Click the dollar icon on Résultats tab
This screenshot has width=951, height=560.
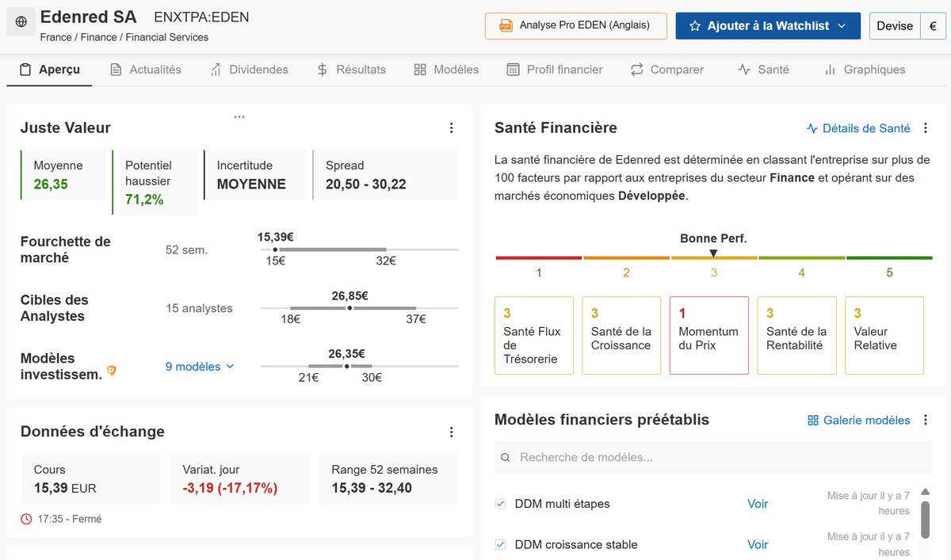(322, 70)
